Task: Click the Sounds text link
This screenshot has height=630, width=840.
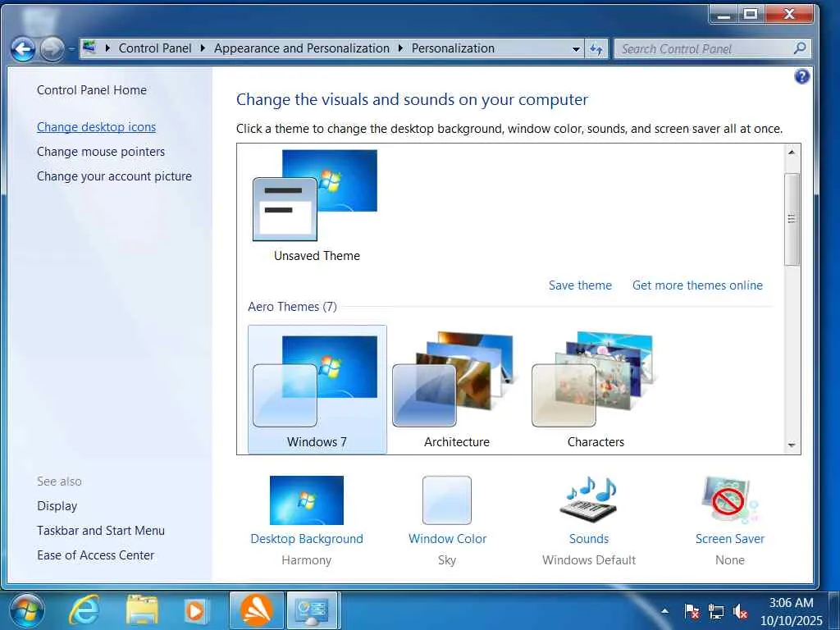Action: pos(589,539)
